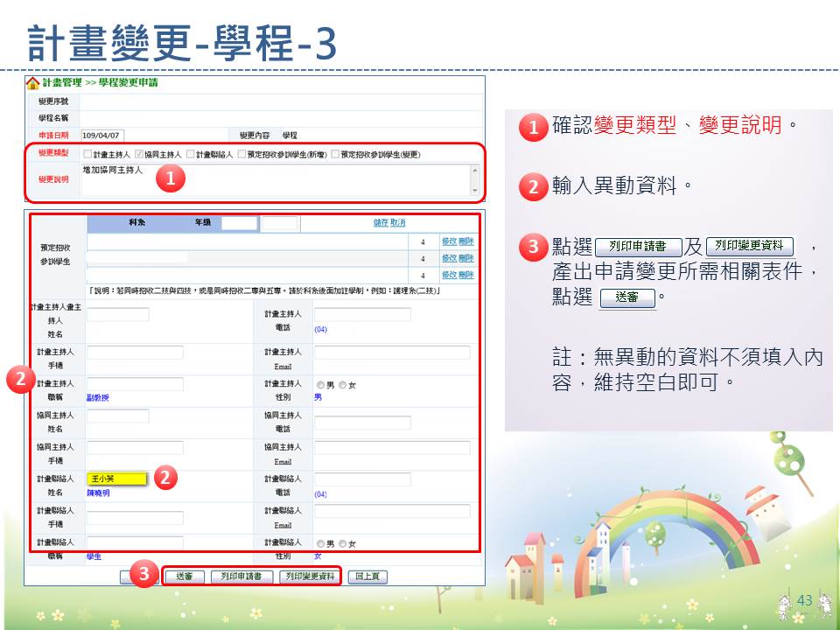Screen dimensions: 840x630
Task: Click the home icon beside 計畫管理
Action: 32,83
